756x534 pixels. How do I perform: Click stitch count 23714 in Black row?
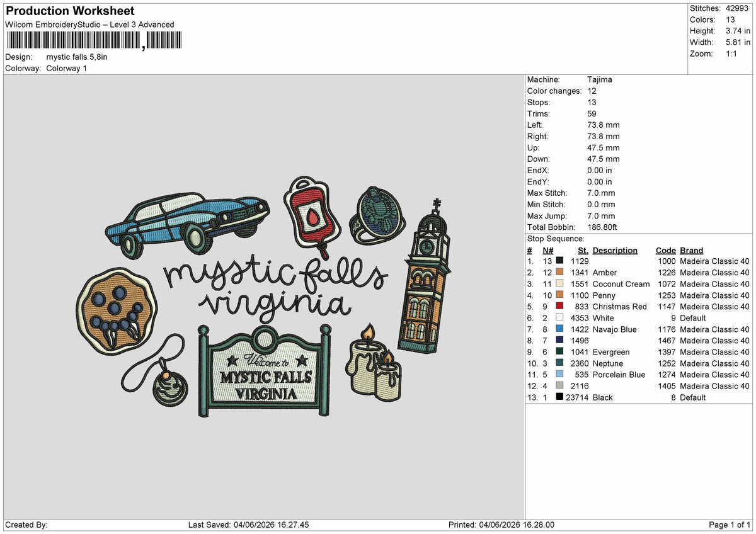(577, 397)
